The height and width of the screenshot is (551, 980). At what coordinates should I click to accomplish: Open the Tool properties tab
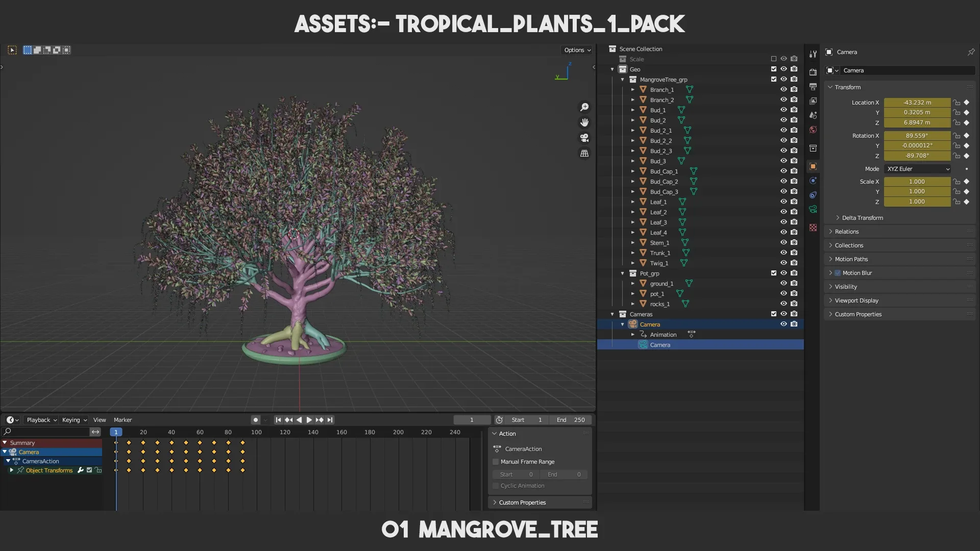click(813, 54)
